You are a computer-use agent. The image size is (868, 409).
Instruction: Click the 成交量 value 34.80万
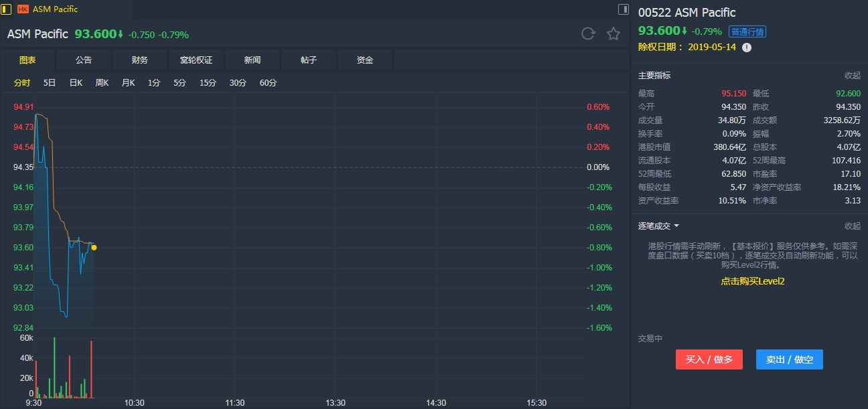tap(732, 120)
